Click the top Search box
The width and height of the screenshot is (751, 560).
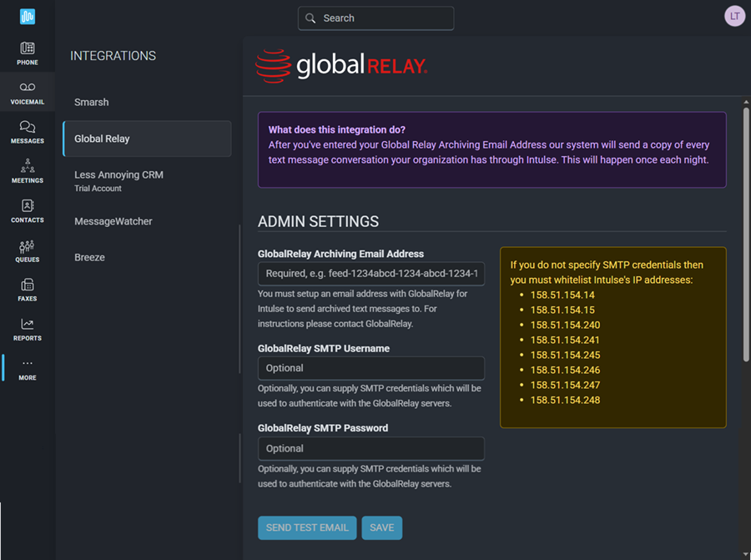[375, 18]
